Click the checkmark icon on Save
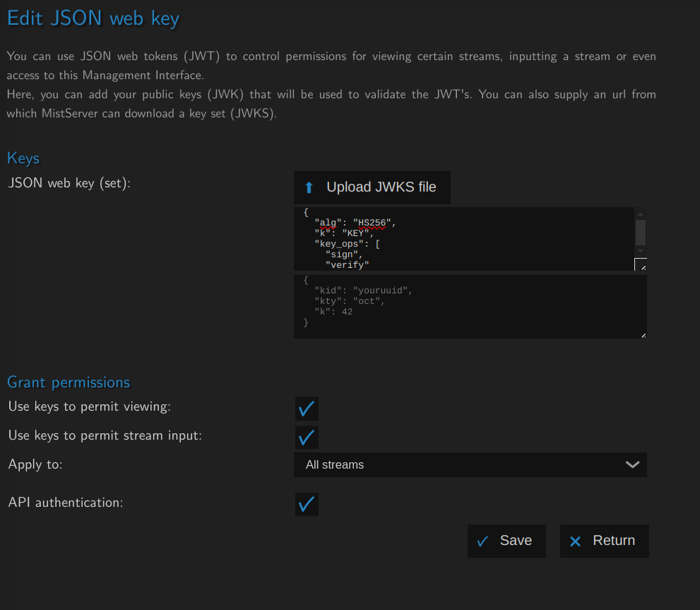The image size is (700, 610). coord(482,541)
